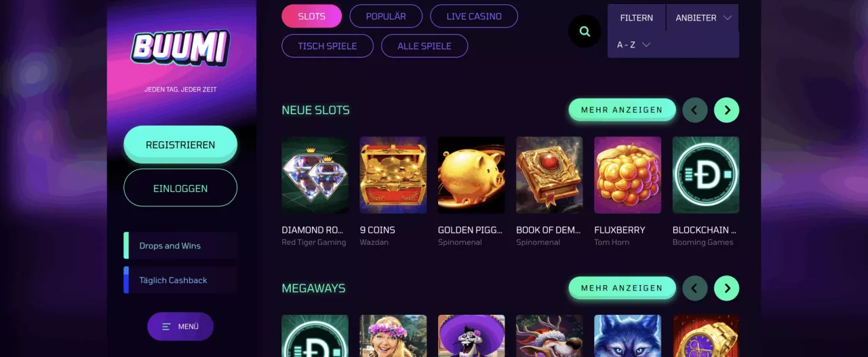Open Fluxberry game tile

(628, 175)
